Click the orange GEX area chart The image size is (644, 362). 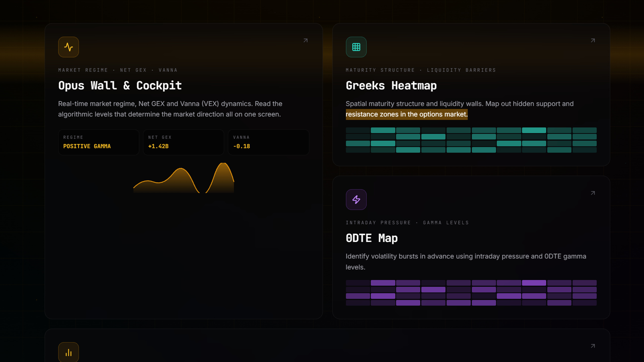[x=184, y=178]
